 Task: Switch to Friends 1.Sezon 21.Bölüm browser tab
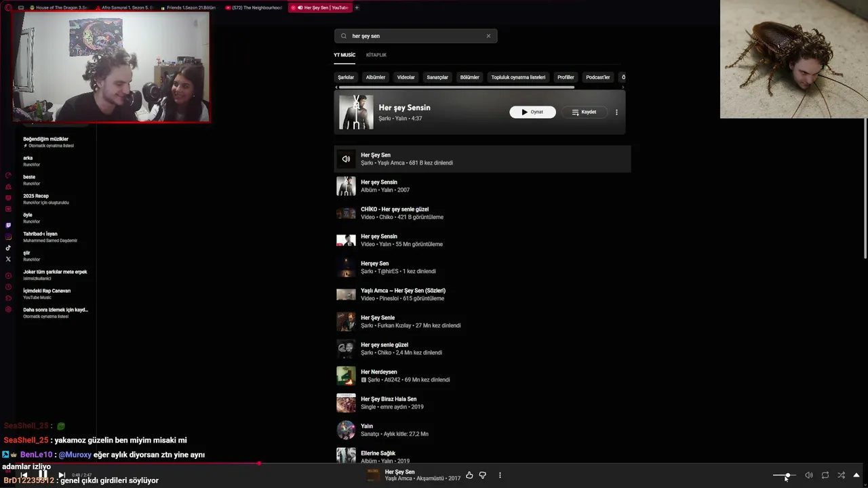(x=190, y=7)
